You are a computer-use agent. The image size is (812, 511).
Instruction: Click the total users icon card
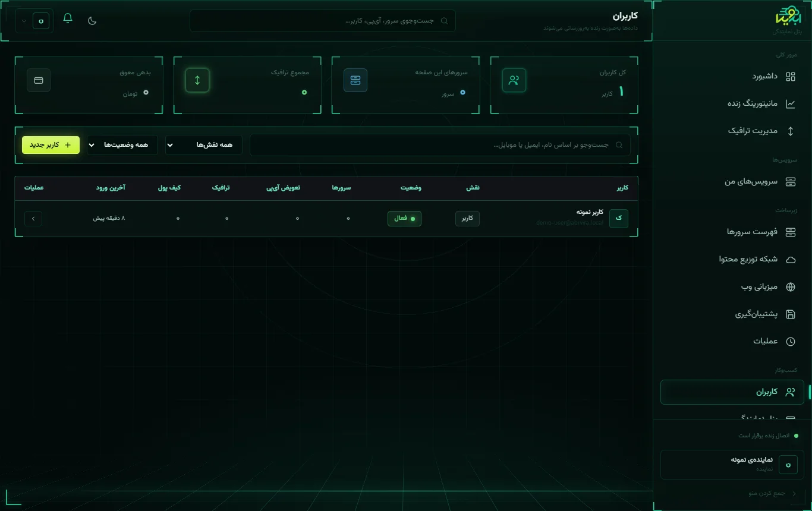[514, 80]
